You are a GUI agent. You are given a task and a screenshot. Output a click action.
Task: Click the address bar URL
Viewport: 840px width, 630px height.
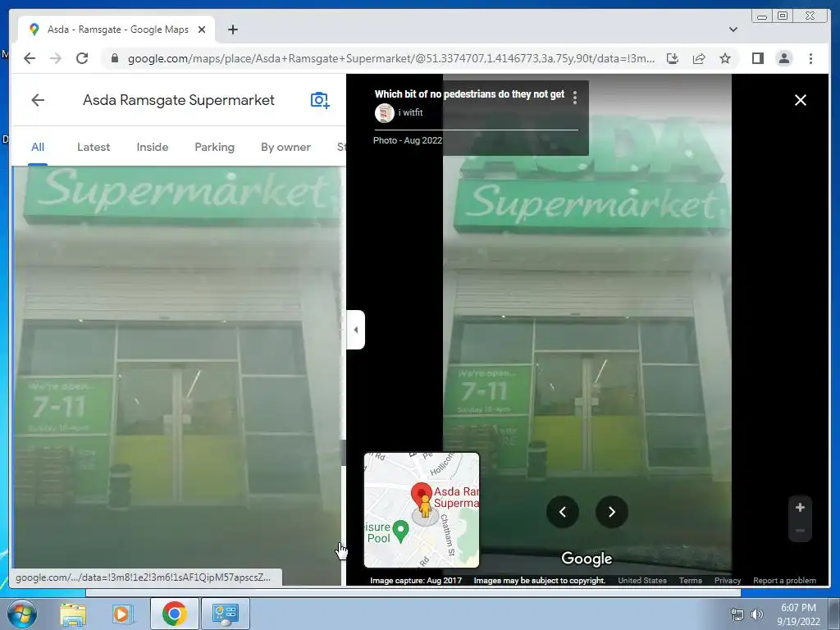391,58
